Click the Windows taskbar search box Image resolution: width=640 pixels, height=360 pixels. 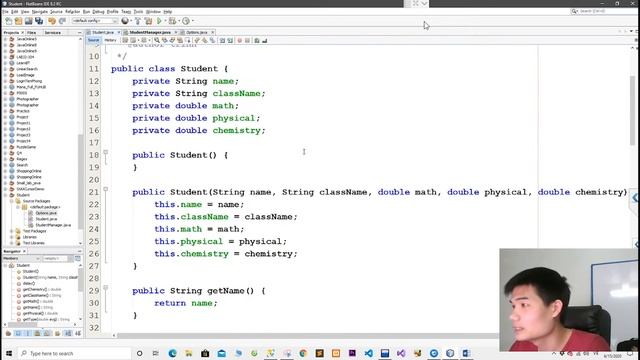pos(75,353)
